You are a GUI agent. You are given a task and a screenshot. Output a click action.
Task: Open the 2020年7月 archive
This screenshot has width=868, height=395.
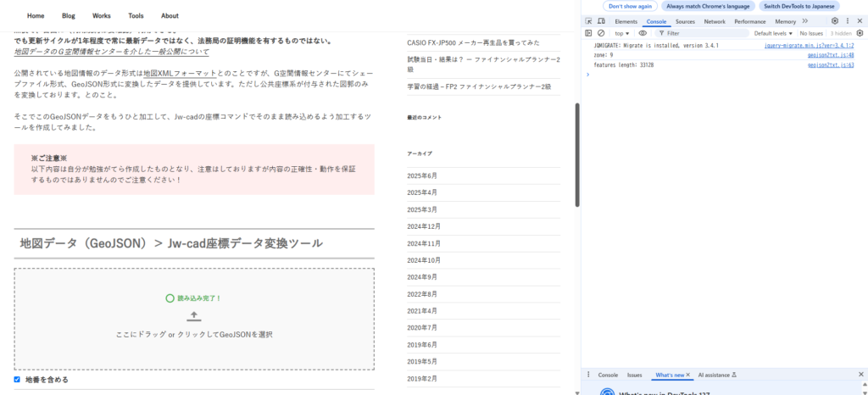tap(422, 327)
